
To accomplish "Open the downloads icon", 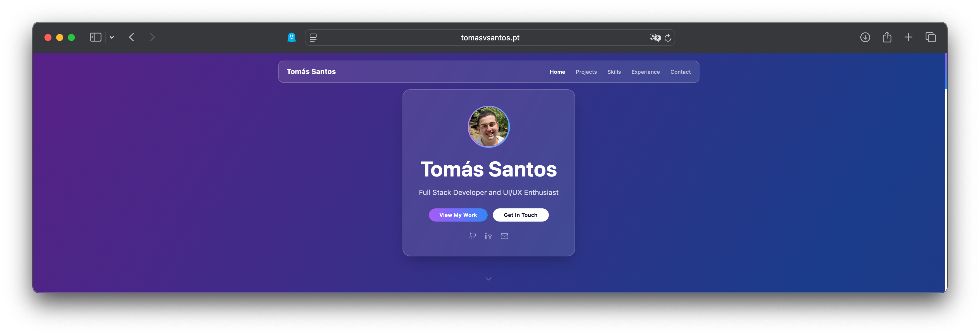I will 865,37.
